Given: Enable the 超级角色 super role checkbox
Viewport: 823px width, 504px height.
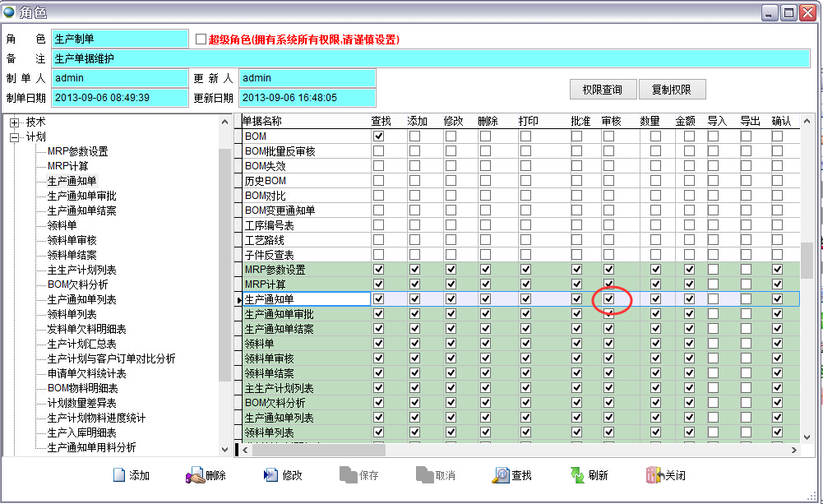Looking at the screenshot, I should (x=201, y=39).
